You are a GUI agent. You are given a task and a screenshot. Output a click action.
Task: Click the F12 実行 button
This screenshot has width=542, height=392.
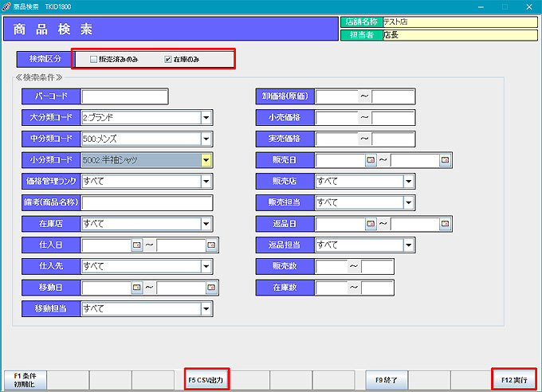pos(514,380)
